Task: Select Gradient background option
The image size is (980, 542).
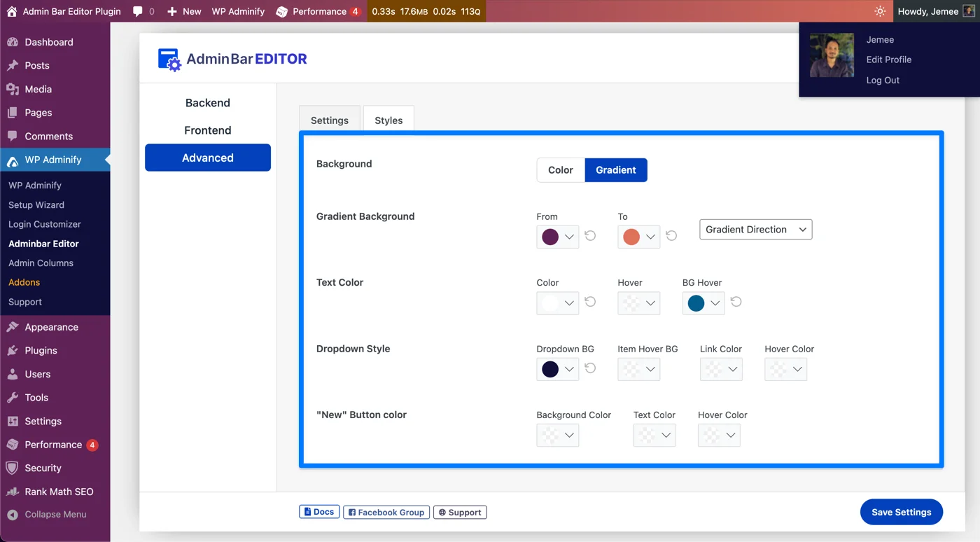Action: tap(615, 170)
